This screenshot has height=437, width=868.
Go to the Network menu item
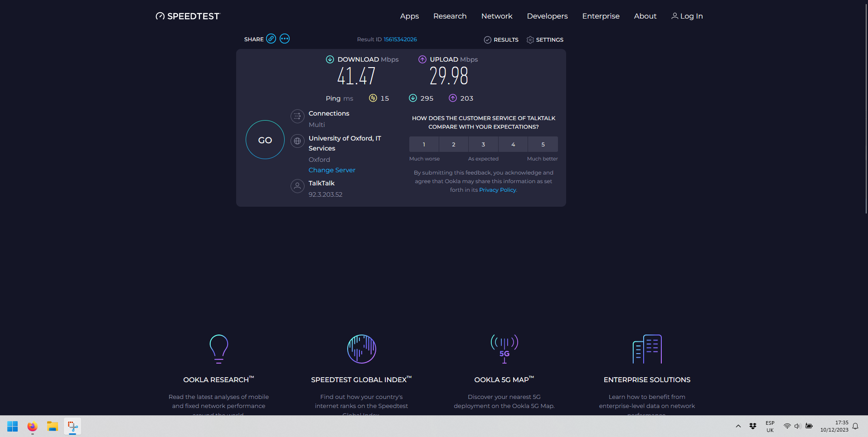[x=497, y=16]
